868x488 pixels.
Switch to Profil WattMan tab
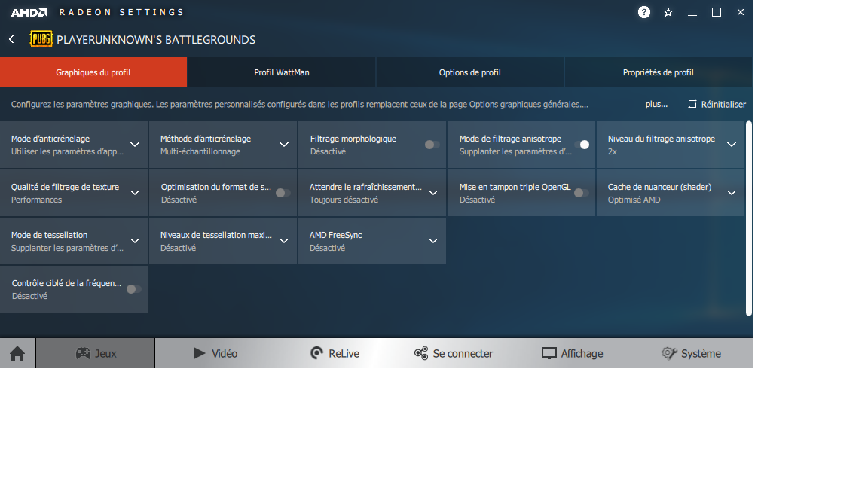(x=282, y=72)
